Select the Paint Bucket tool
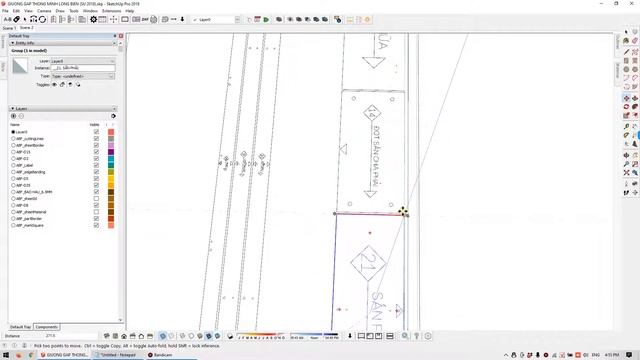 (x=626, y=41)
